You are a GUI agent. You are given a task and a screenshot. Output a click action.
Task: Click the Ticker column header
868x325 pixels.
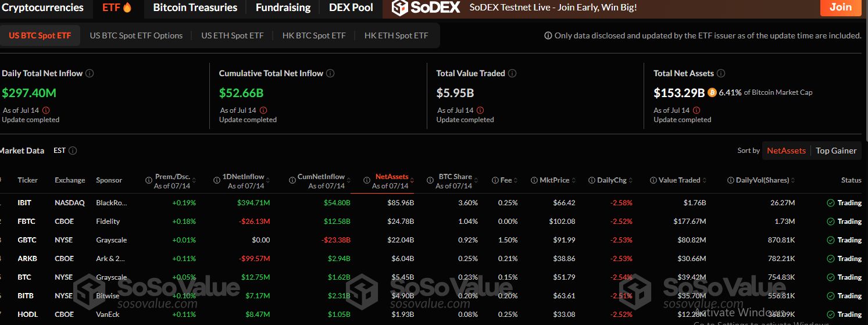(27, 180)
